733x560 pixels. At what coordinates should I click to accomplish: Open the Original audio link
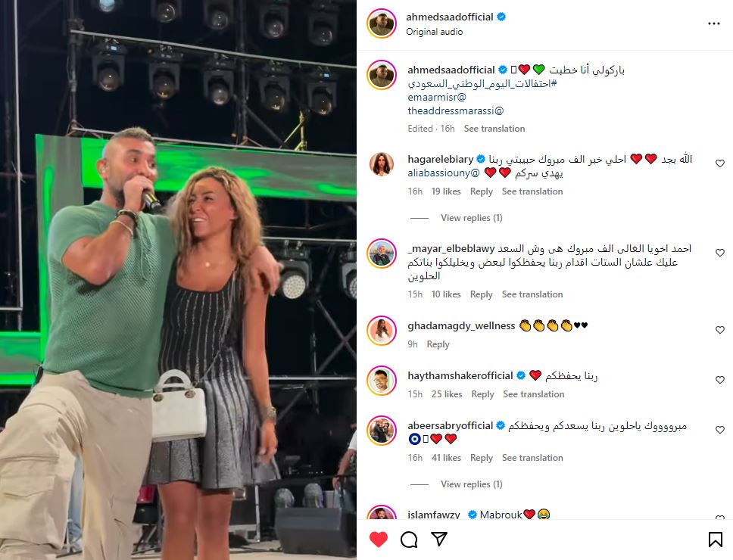435,32
